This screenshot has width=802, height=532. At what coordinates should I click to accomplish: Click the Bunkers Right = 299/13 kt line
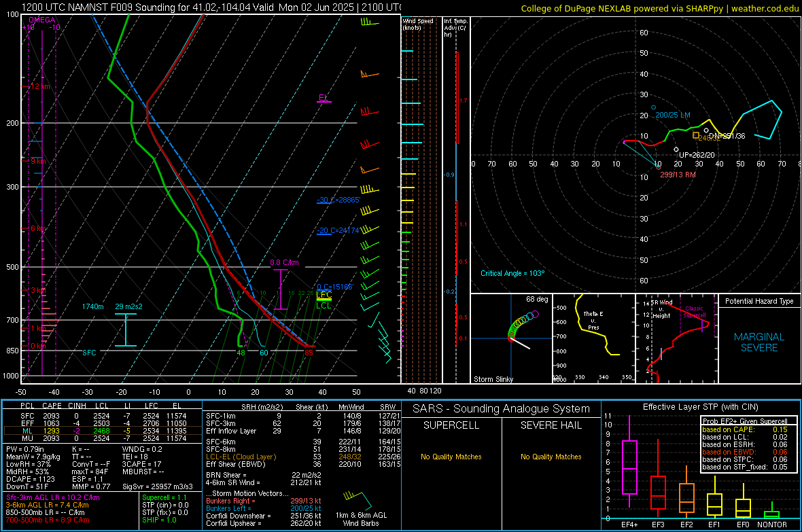[x=264, y=501]
